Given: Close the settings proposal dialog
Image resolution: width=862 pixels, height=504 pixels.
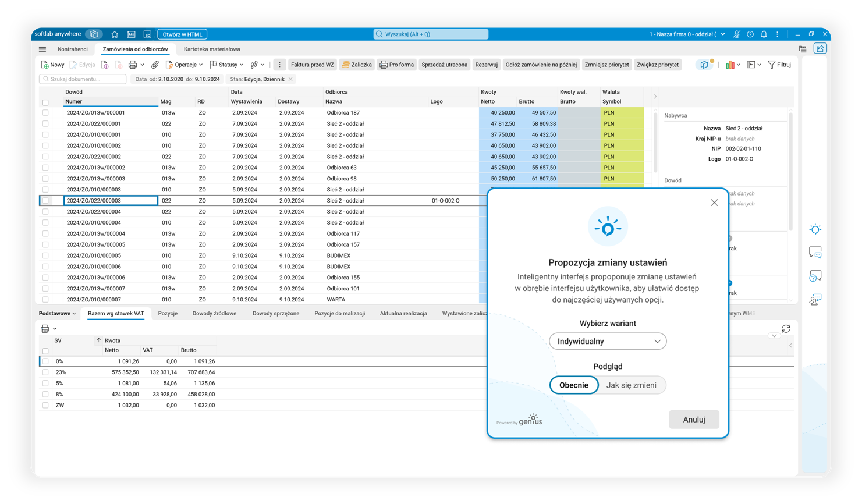Looking at the screenshot, I should 714,203.
